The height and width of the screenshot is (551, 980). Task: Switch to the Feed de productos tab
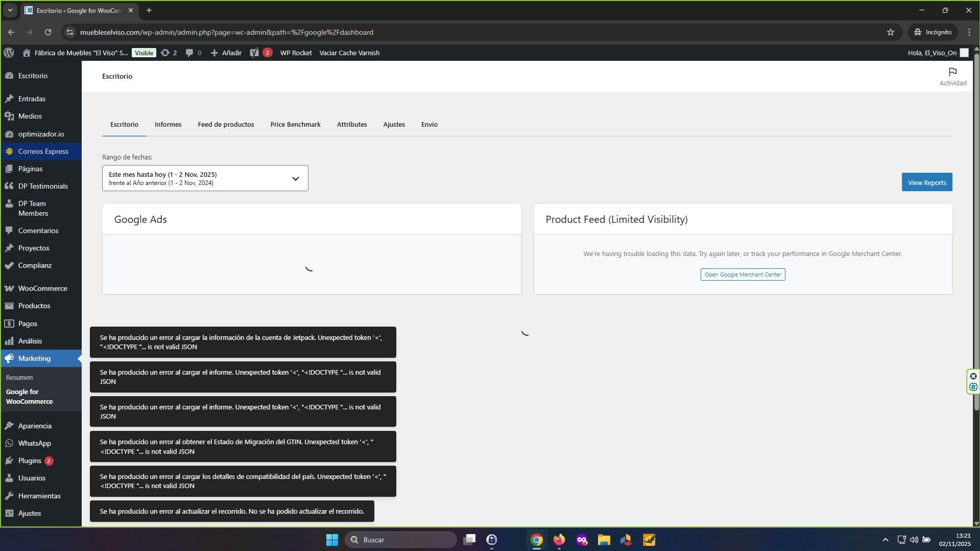[x=226, y=125]
